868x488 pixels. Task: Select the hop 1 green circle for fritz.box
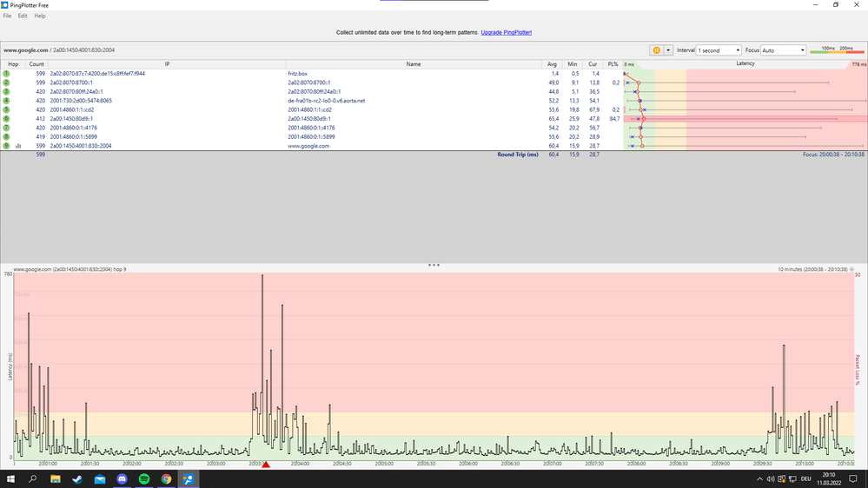point(6,74)
